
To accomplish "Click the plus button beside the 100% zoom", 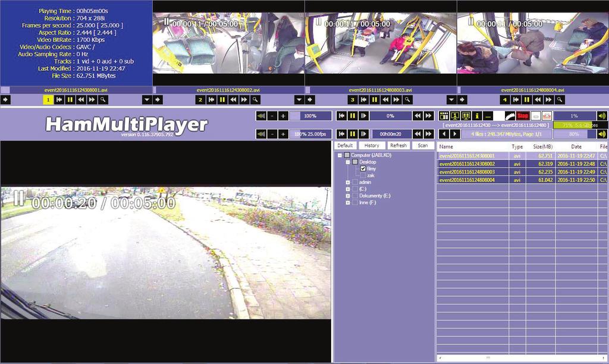I will [283, 116].
